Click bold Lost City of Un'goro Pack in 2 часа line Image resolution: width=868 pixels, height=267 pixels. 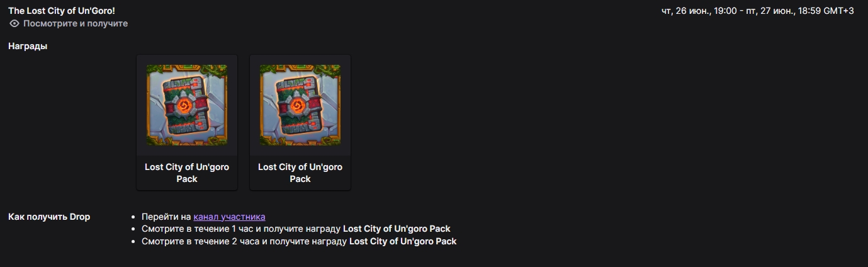pyautogui.click(x=403, y=241)
